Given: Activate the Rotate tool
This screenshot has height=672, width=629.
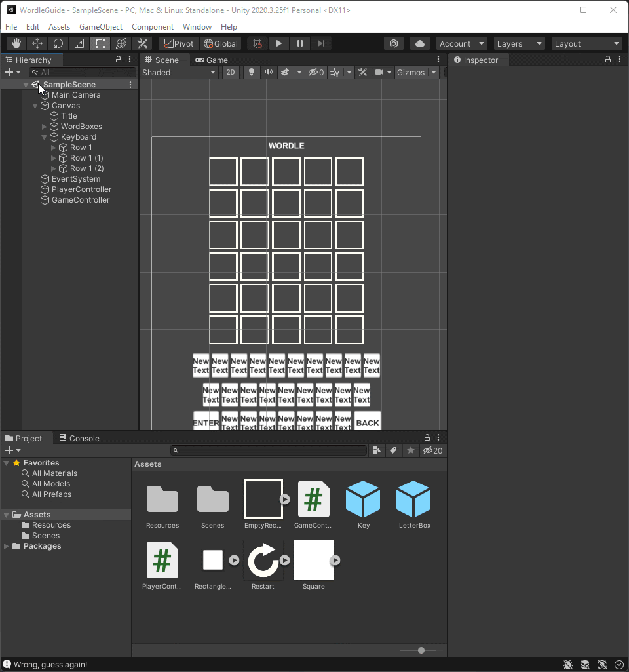Looking at the screenshot, I should pos(58,43).
